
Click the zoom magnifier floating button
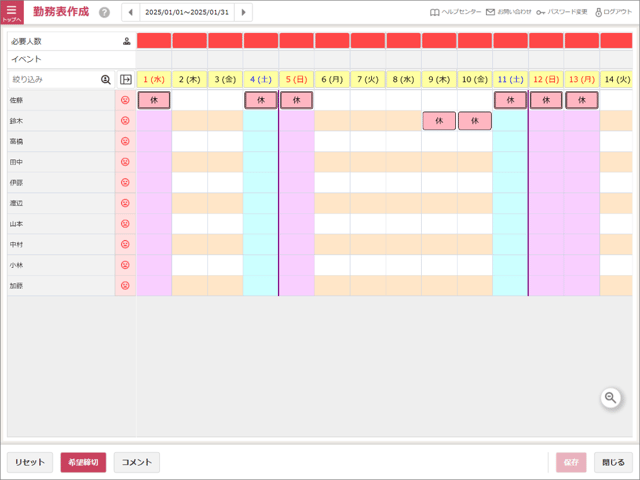[x=611, y=398]
